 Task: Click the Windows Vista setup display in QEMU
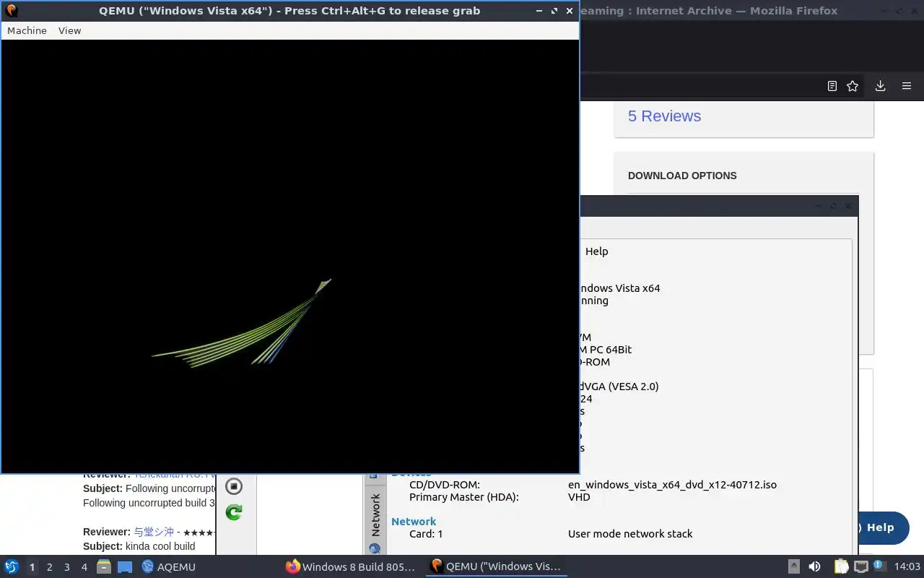click(289, 256)
